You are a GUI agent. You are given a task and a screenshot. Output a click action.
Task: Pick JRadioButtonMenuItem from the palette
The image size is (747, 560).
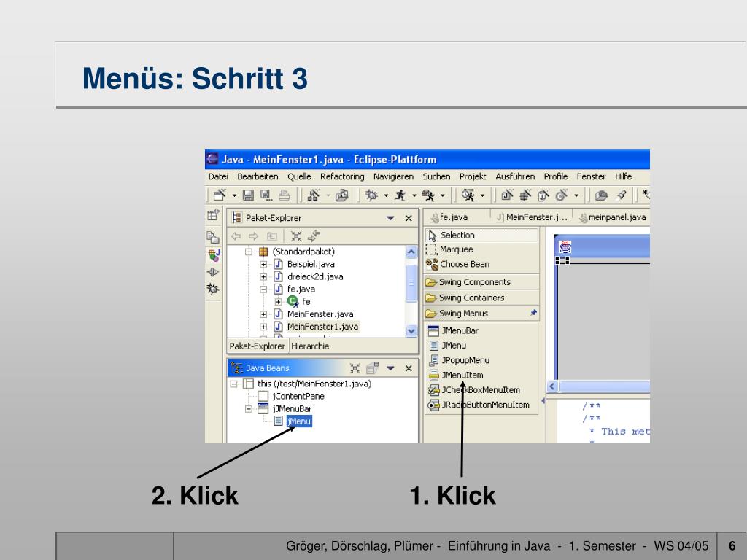pyautogui.click(x=481, y=405)
